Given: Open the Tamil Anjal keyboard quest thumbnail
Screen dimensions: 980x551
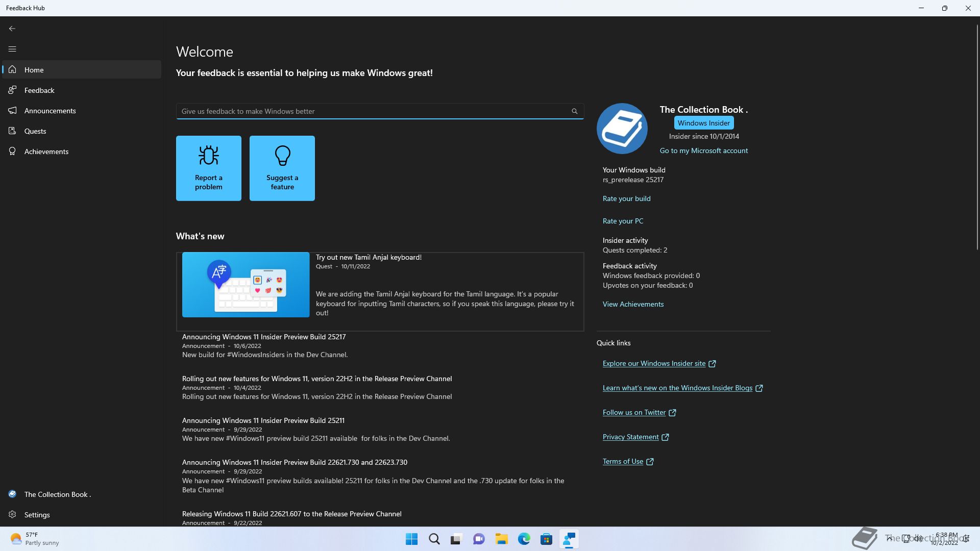Looking at the screenshot, I should click(x=246, y=285).
